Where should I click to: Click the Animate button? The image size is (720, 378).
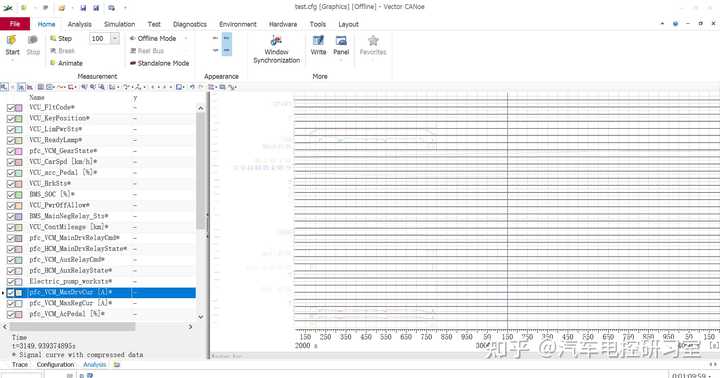coord(66,63)
